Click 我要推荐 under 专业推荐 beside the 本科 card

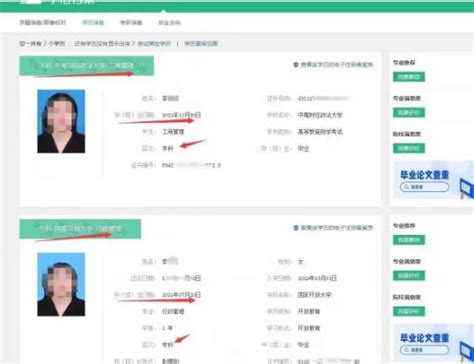(x=409, y=77)
